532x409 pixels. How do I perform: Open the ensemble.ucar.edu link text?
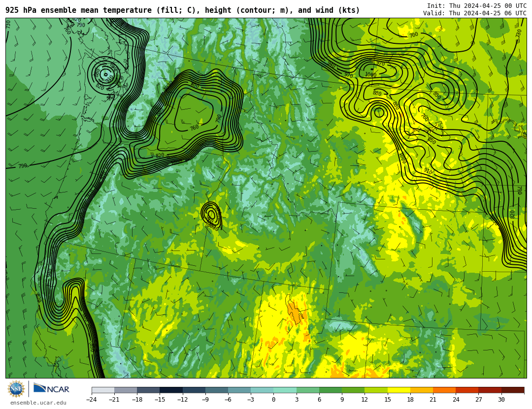point(38,403)
